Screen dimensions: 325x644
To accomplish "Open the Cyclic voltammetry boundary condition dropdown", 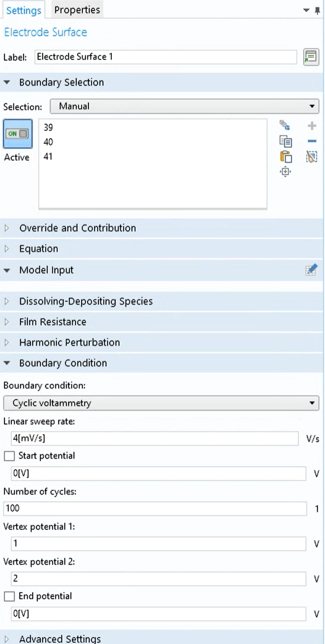I will click(161, 403).
